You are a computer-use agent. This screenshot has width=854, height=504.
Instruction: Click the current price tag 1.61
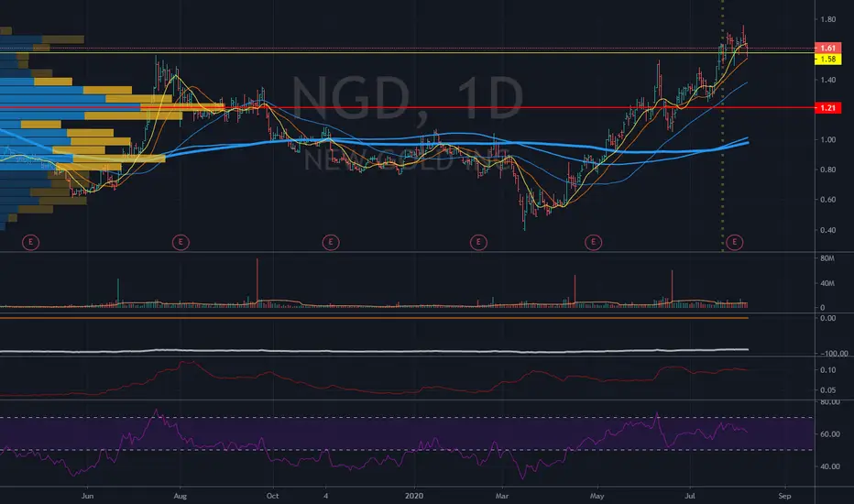827,48
